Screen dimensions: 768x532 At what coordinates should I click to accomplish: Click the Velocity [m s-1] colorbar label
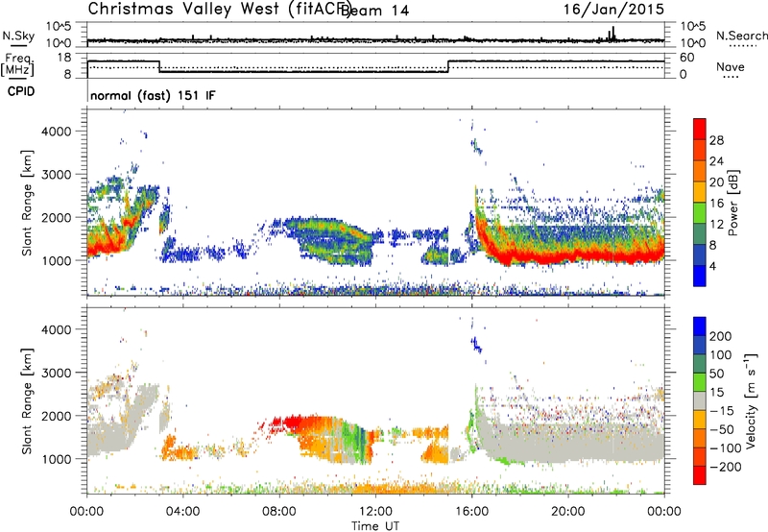(750, 400)
